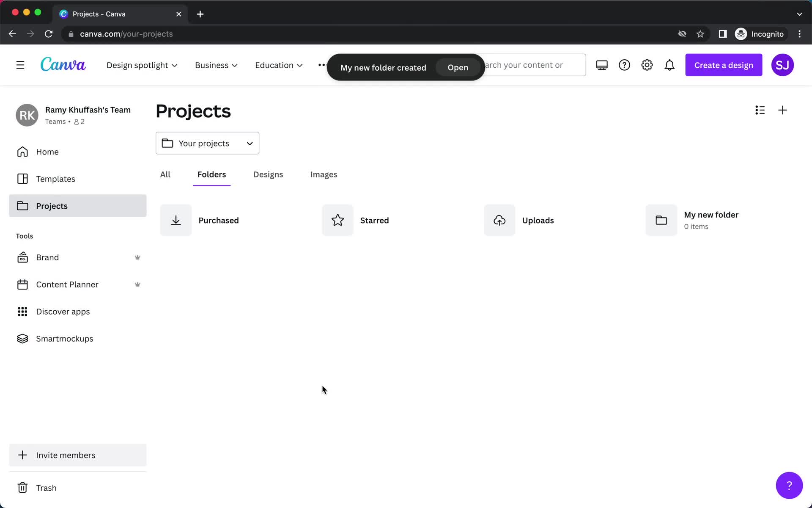812x508 pixels.
Task: Click the Starred folder icon
Action: (337, 220)
